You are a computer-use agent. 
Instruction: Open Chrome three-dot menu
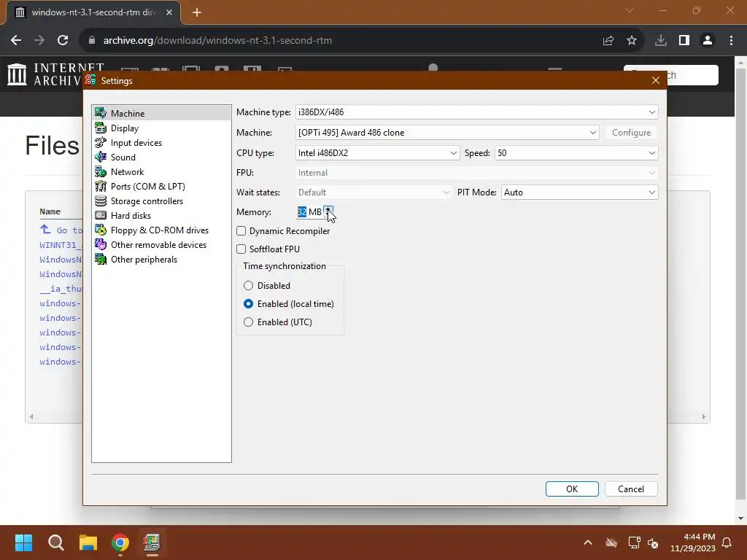731,41
